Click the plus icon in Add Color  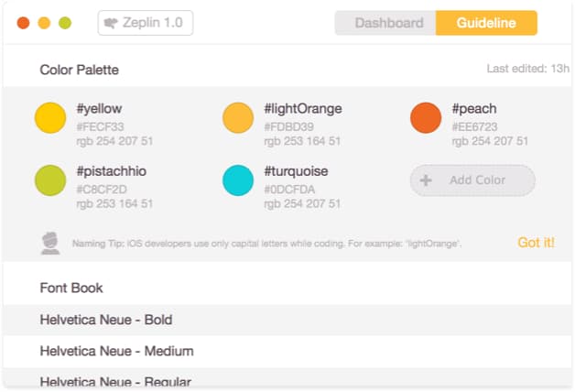click(x=426, y=180)
